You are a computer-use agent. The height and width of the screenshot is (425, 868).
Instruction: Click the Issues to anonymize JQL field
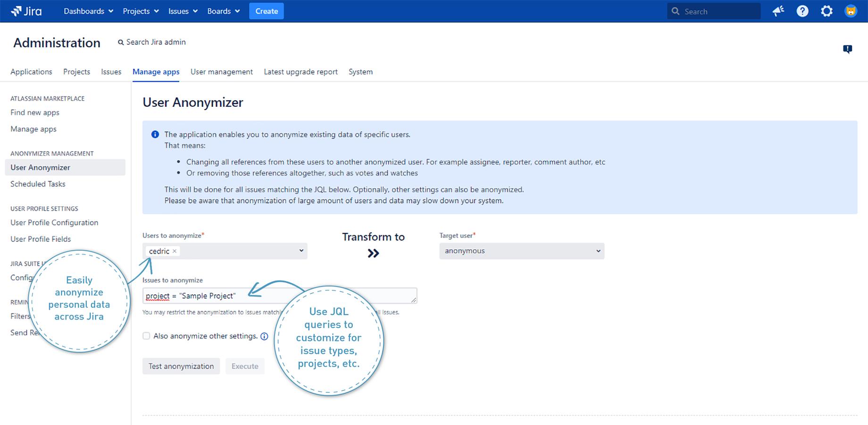tap(280, 296)
